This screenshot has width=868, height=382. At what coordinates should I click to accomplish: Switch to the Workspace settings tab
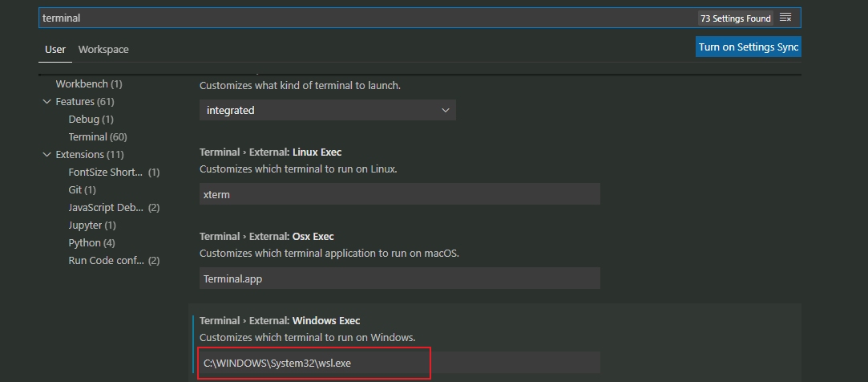(103, 50)
